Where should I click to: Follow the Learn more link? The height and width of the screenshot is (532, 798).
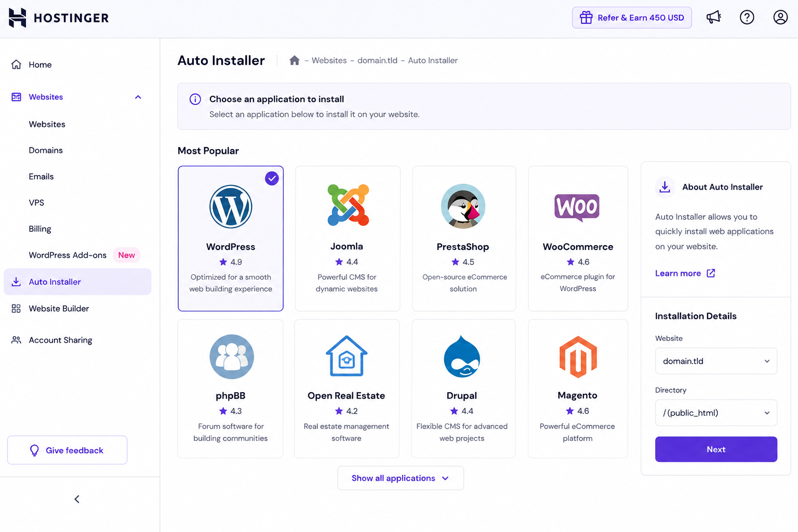click(x=678, y=273)
